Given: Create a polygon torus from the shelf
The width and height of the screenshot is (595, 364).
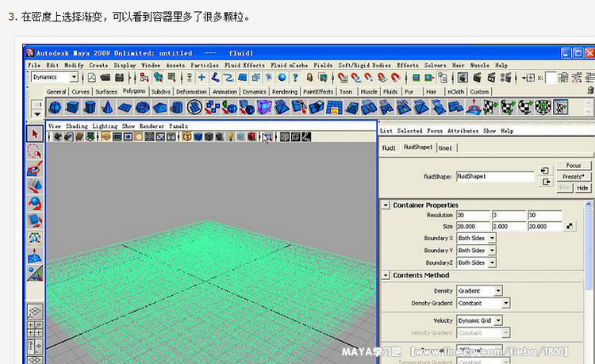Looking at the screenshot, I should 142,107.
